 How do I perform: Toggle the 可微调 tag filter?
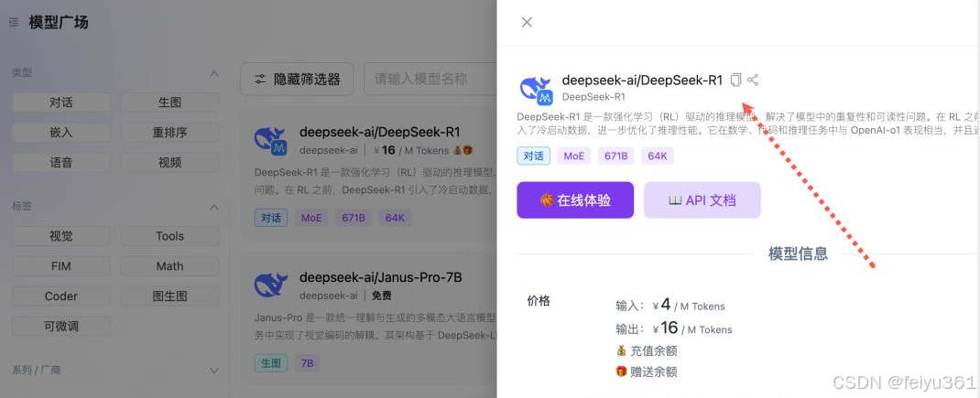(61, 326)
